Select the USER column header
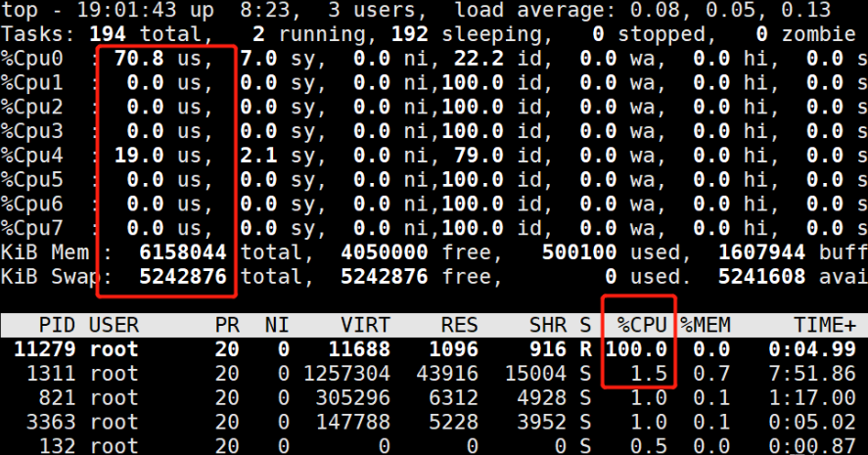This screenshot has width=868, height=455. pyautogui.click(x=114, y=326)
